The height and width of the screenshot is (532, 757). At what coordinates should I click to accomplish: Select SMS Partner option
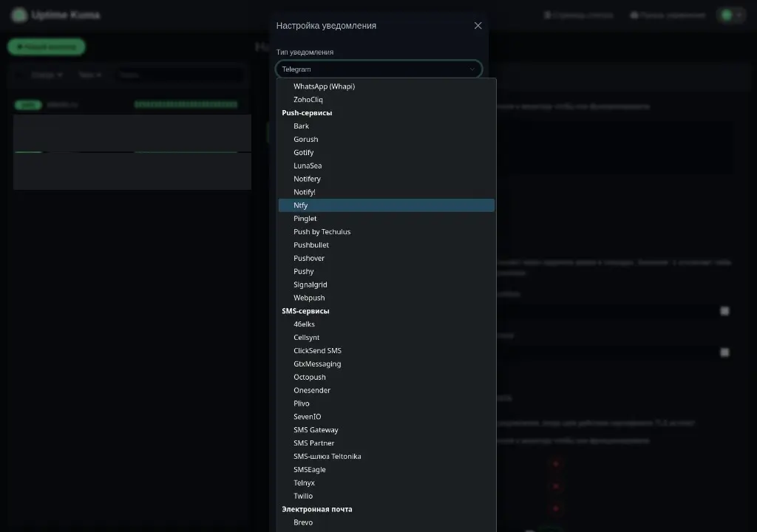click(386, 443)
